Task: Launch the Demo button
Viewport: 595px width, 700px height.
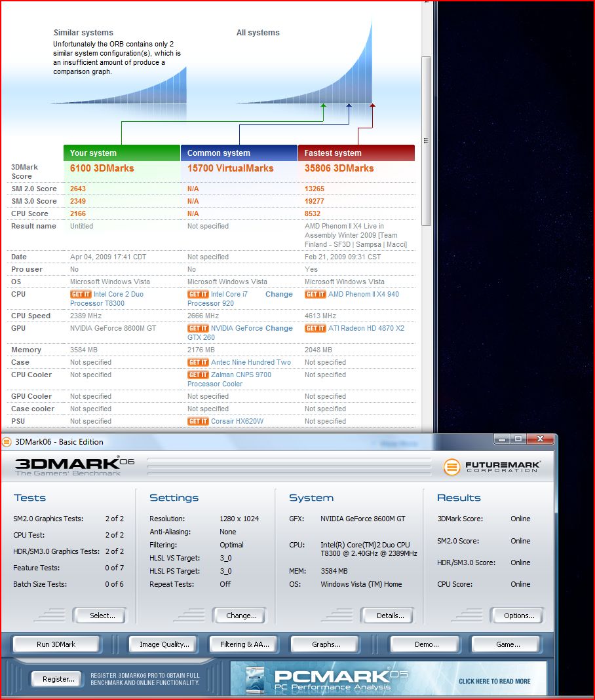Action: (425, 644)
